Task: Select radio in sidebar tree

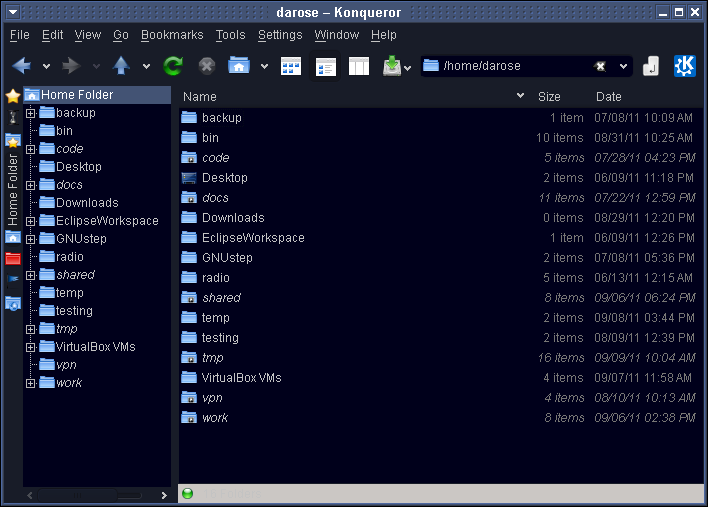Action: 70,257
